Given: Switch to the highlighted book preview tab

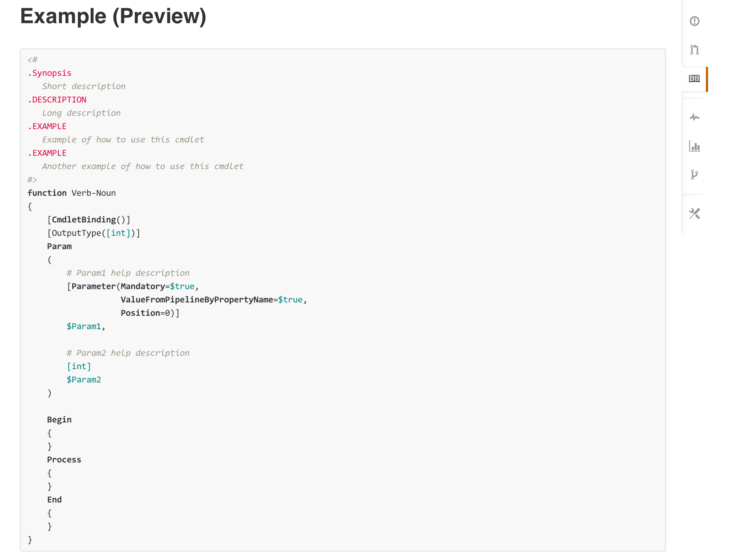Looking at the screenshot, I should [694, 79].
